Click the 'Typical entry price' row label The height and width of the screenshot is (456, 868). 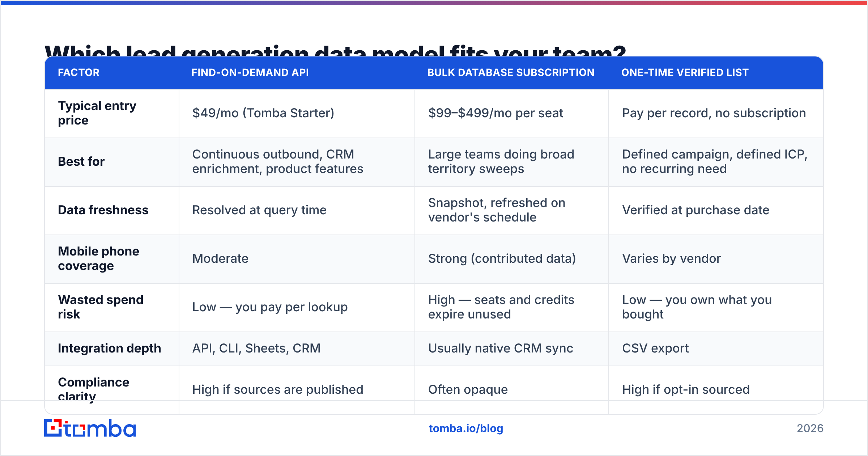pyautogui.click(x=97, y=113)
